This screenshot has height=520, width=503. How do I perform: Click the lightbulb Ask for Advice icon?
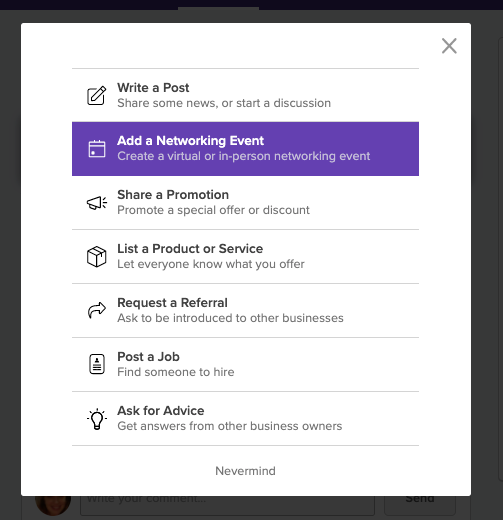click(97, 419)
